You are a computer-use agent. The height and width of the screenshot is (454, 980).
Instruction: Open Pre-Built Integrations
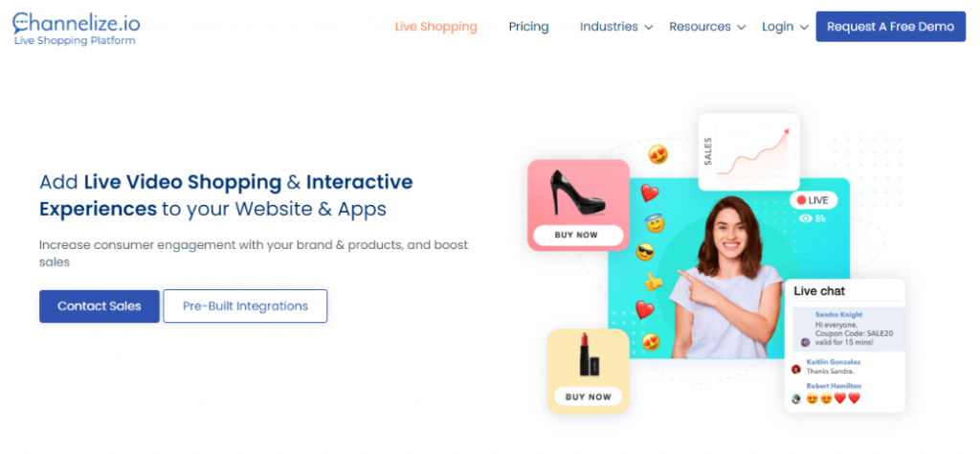coord(246,306)
